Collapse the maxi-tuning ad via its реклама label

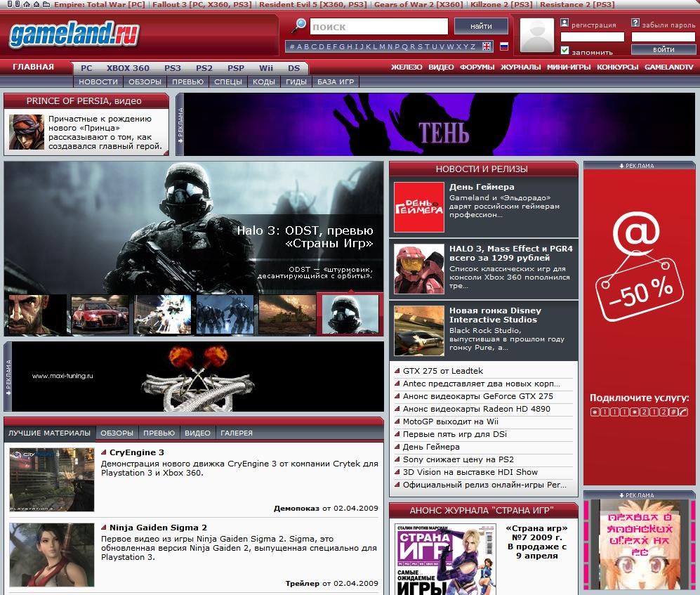click(x=8, y=376)
